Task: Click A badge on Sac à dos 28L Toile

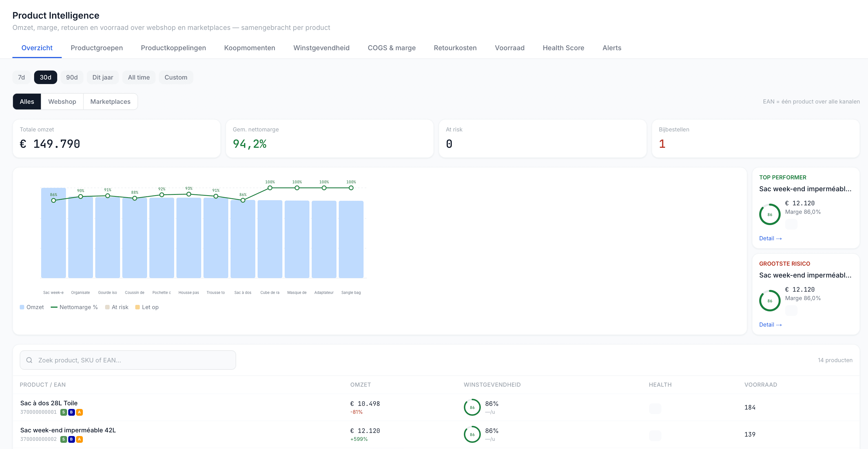Action: click(79, 412)
